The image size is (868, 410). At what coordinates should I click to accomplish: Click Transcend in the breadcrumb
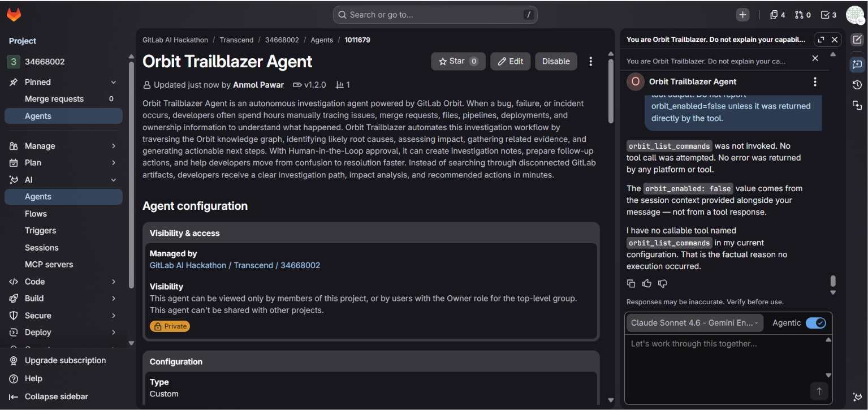pos(236,40)
